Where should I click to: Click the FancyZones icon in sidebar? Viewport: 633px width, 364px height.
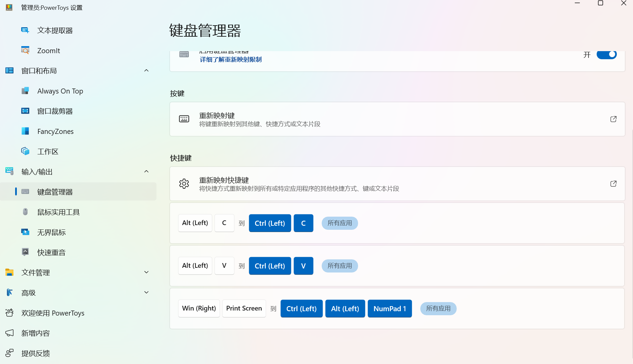(25, 131)
